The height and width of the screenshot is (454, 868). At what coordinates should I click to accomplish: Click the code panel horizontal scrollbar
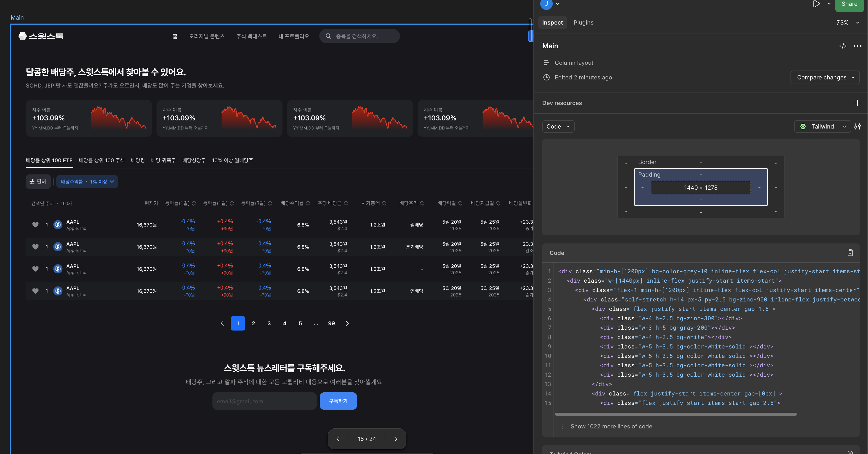click(676, 415)
